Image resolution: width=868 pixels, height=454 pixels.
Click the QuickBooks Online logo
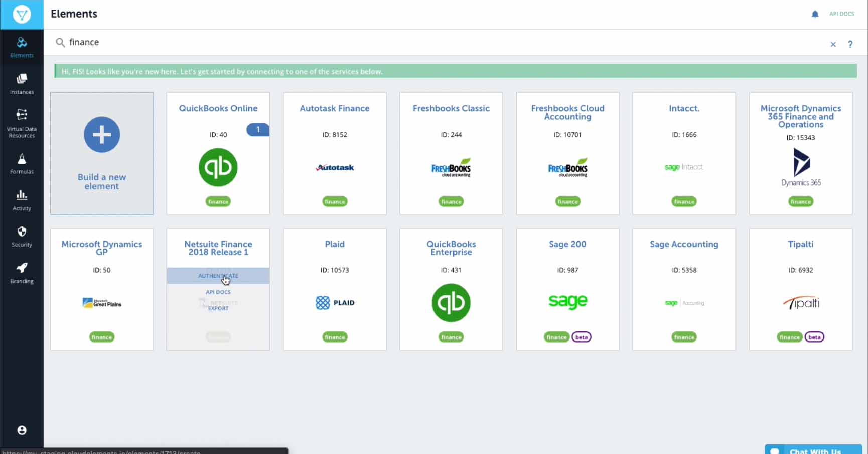click(218, 167)
